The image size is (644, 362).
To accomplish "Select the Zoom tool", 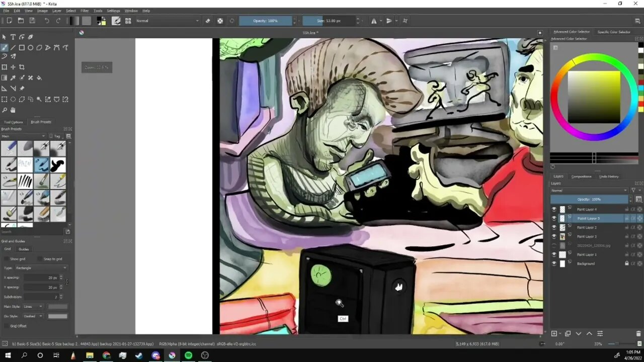I will [x=5, y=110].
